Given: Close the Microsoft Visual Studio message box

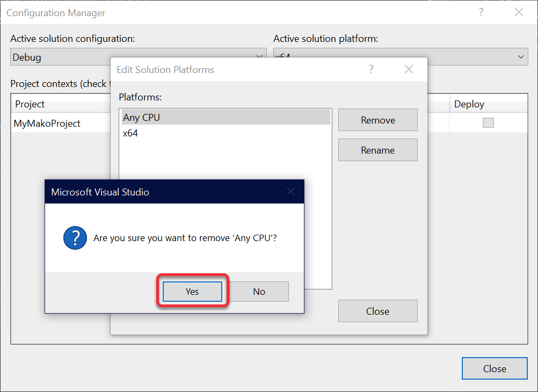Looking at the screenshot, I should (x=290, y=192).
